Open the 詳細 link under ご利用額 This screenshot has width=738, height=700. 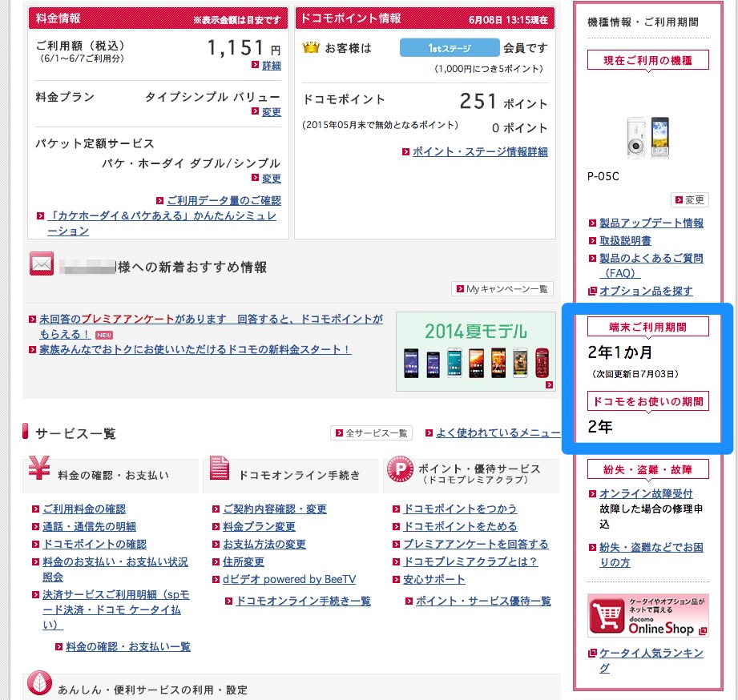pos(272,66)
